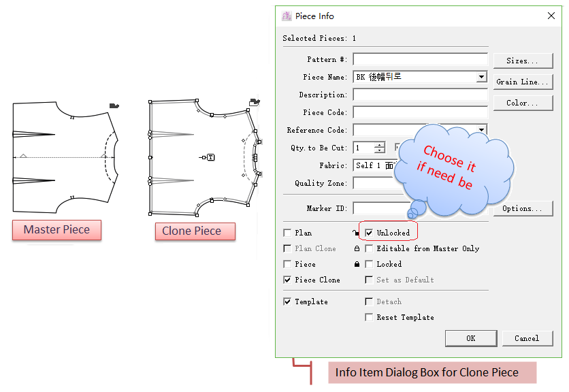Screen dimensions: 569x392
Task: Open the Reference Code dropdown list
Action: [x=482, y=130]
